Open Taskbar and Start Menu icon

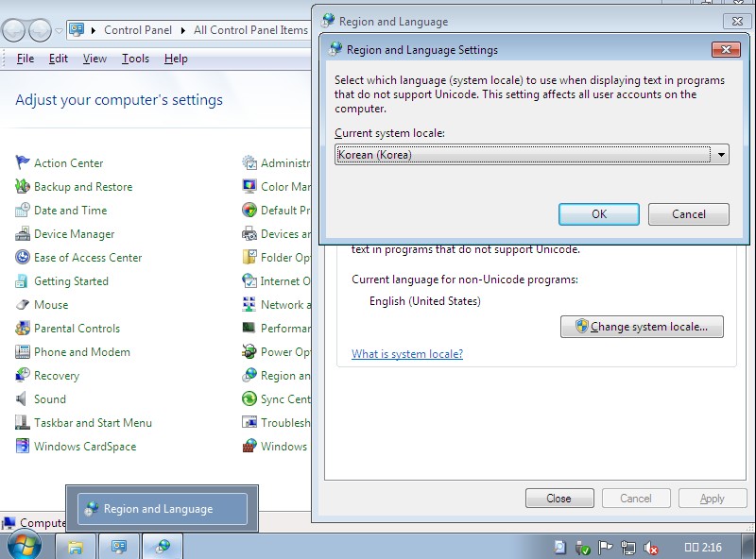coord(22,423)
